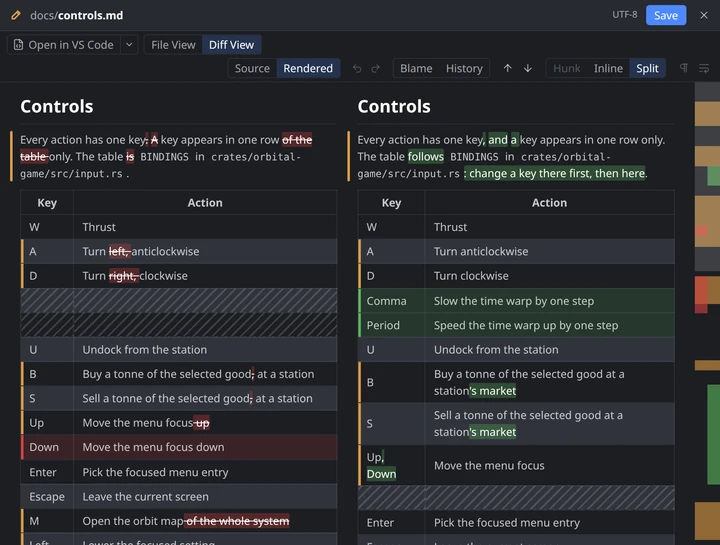Click the 'Action' column header in left pane
Viewport: 720px width, 545px height.
coord(205,203)
